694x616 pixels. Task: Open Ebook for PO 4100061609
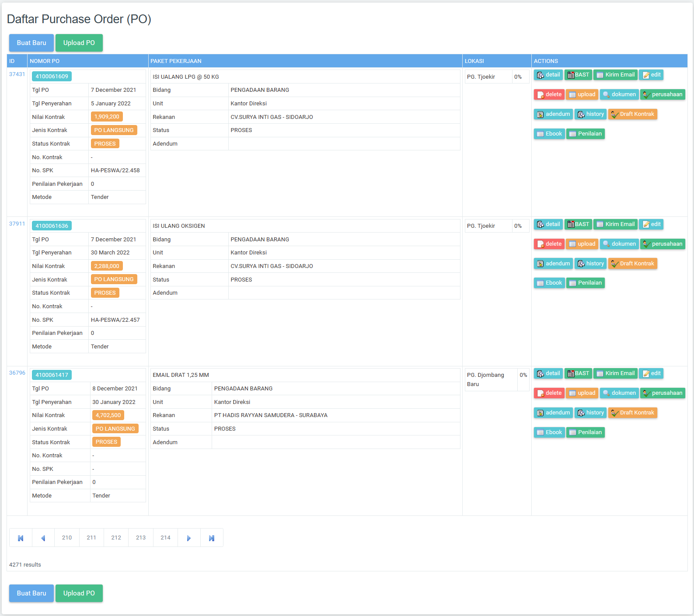click(549, 134)
